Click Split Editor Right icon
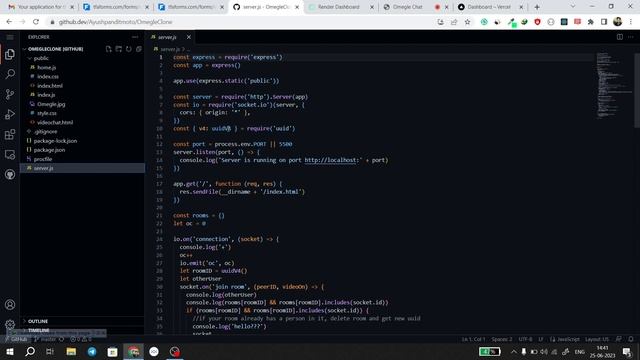Image resolution: width=640 pixels, height=360 pixels. 620,37
